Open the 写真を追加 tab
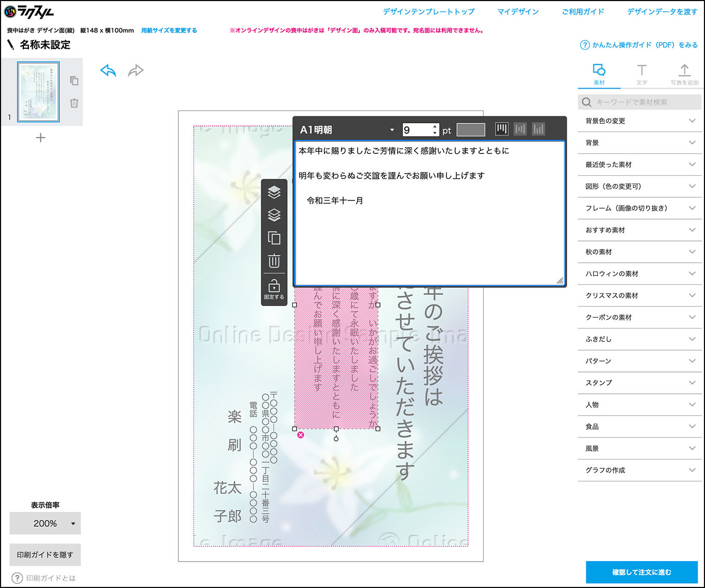 coord(684,75)
